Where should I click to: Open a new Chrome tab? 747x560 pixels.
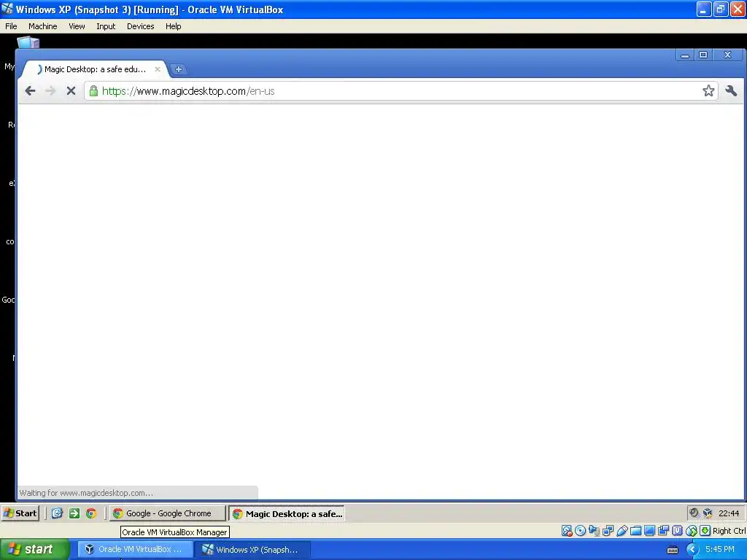tap(178, 69)
